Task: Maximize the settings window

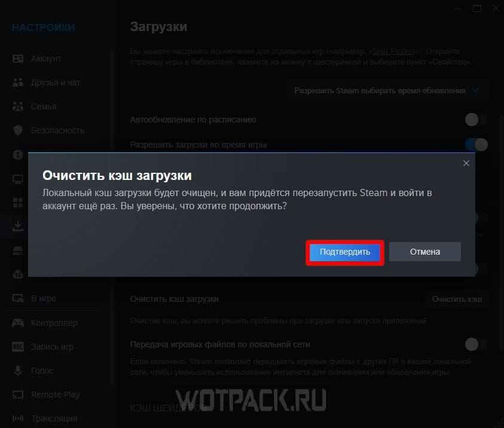Action: pos(477,9)
